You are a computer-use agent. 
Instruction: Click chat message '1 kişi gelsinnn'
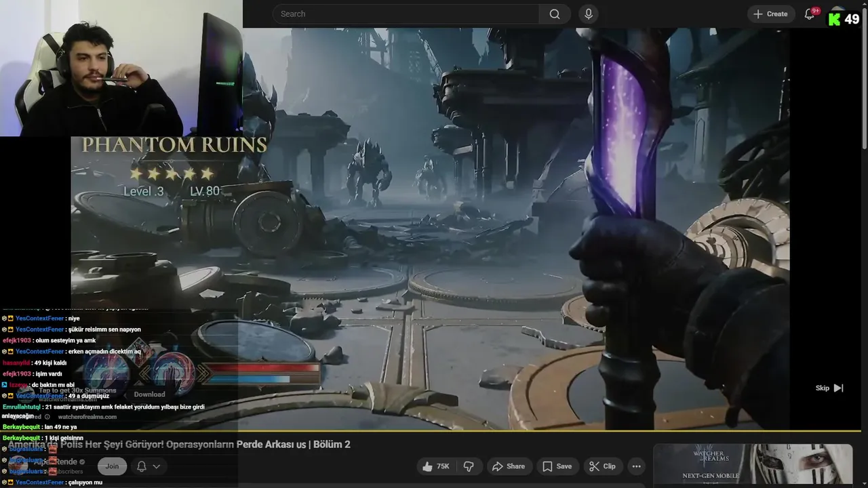(64, 439)
